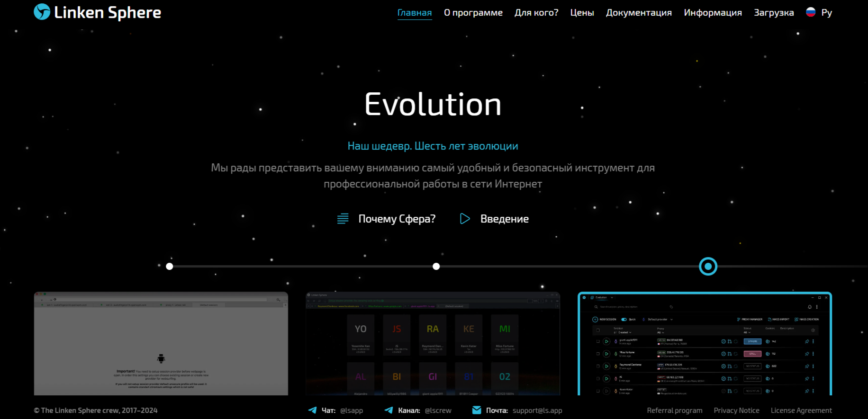The height and width of the screenshot is (419, 868).
Task: Open the Privacy Notice link
Action: tap(736, 410)
